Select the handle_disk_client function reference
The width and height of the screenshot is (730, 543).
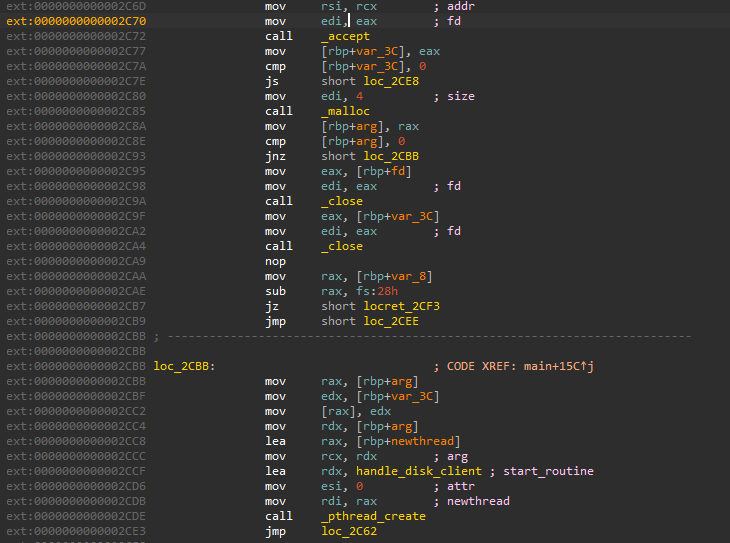[x=419, y=471]
